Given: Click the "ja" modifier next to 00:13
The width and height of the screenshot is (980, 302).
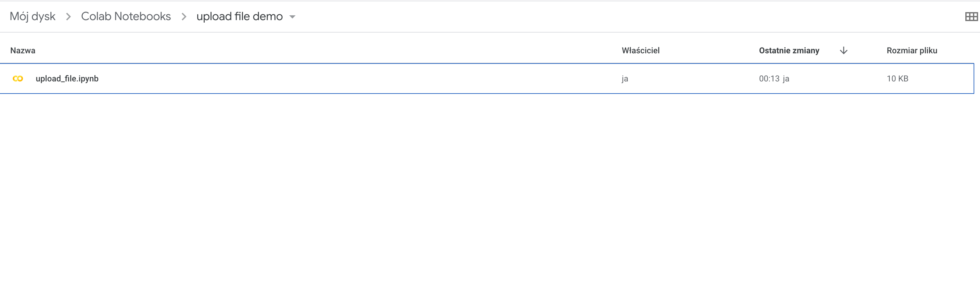Looking at the screenshot, I should point(786,79).
